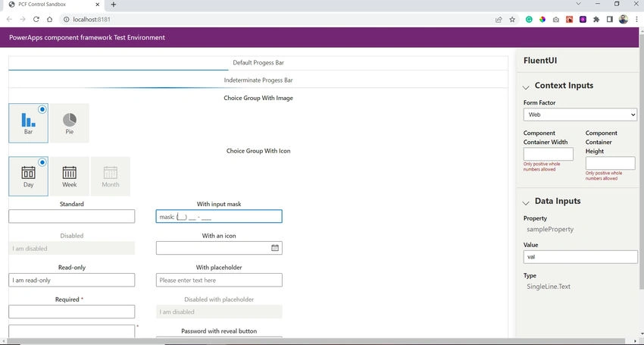644x345 pixels.
Task: Open the red extension icon
Action: (569, 19)
